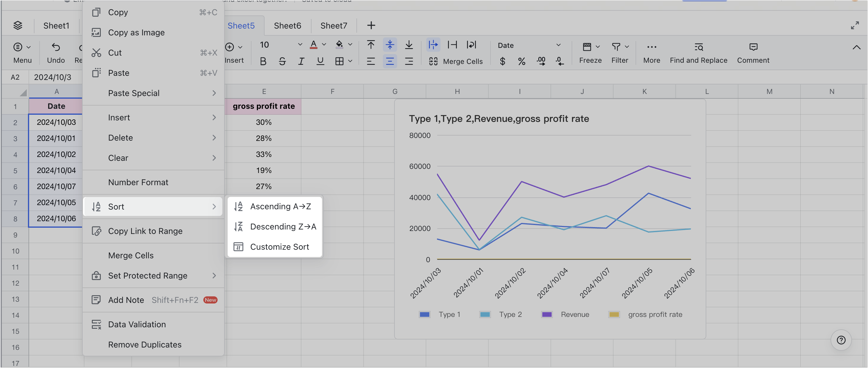Switch to Sheet6 tab

click(287, 26)
